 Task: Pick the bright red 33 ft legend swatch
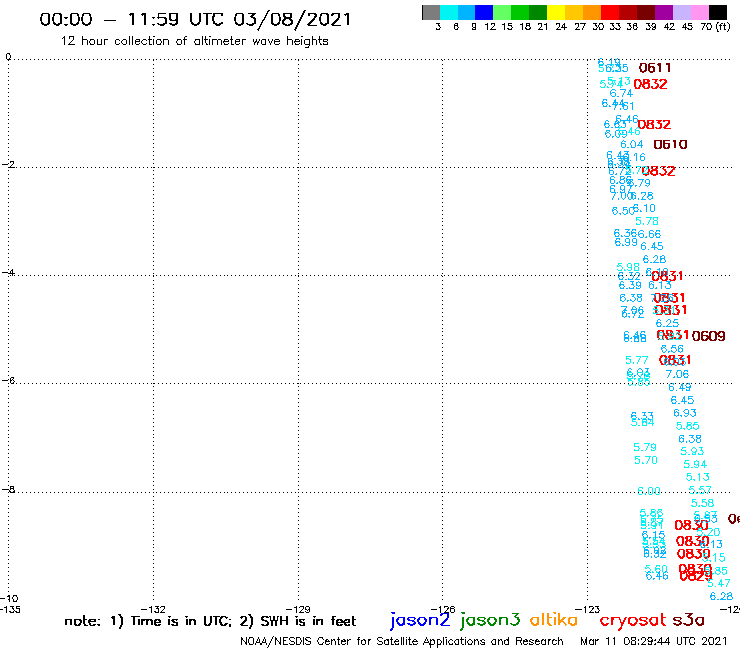tap(610, 12)
